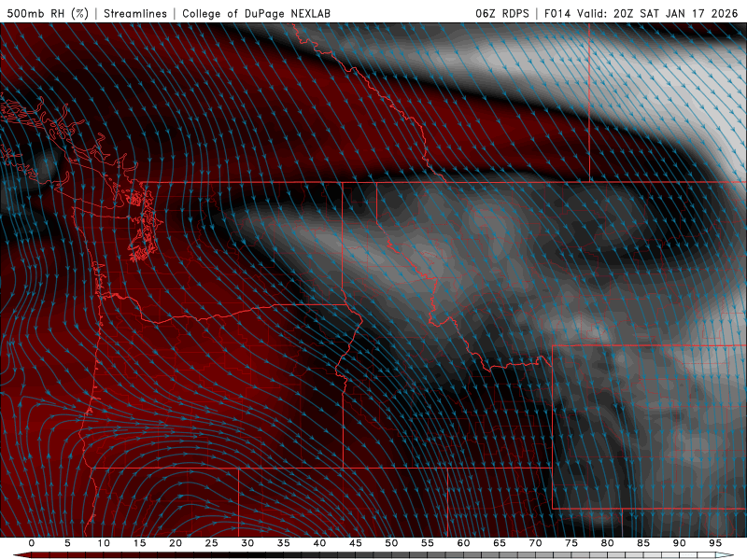Click the "70" value on the color scale
Image resolution: width=747 pixels, height=560 pixels.
coord(535,543)
